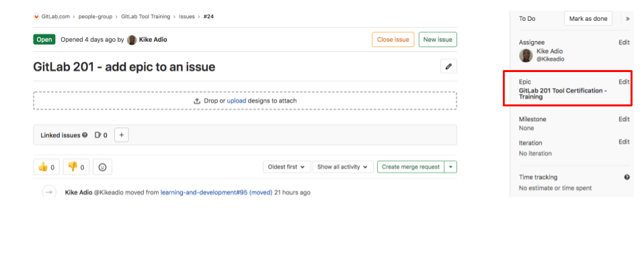Click the Close issue button
This screenshot has height=274, width=644.
(x=393, y=40)
